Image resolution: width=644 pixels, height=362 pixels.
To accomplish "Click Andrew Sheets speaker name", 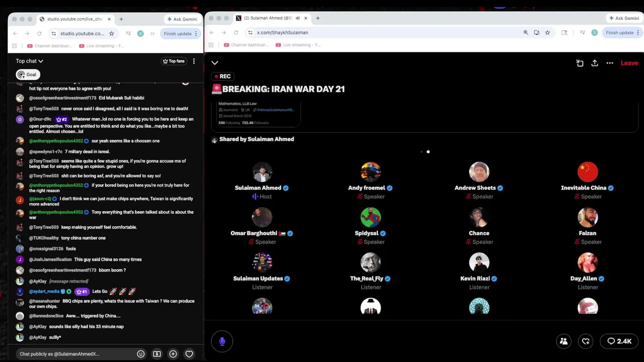I will (x=475, y=188).
